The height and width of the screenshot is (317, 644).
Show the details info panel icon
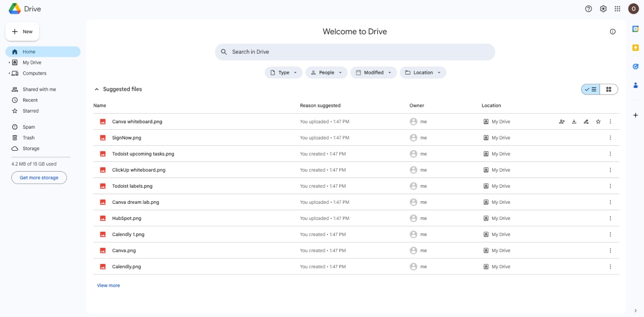click(x=613, y=32)
